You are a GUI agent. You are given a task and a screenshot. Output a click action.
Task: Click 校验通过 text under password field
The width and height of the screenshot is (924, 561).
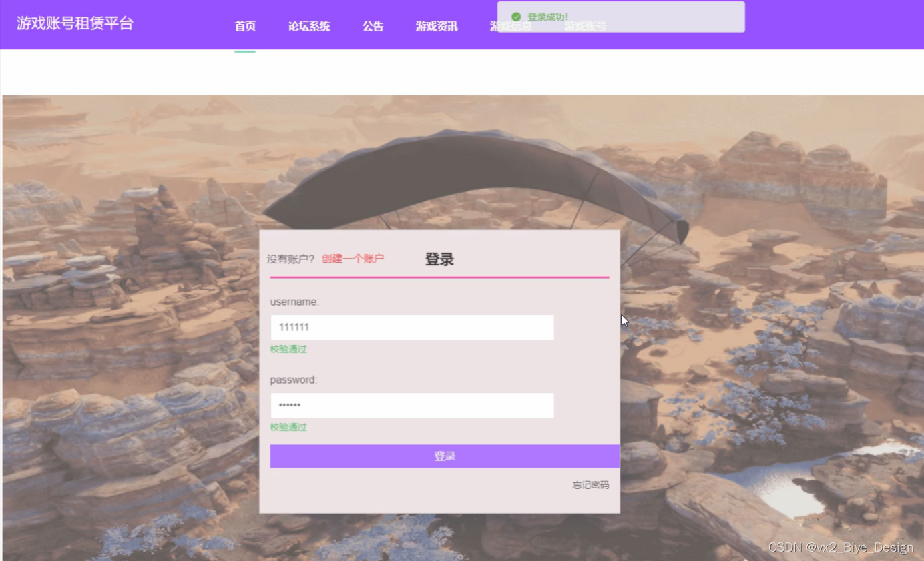point(288,427)
